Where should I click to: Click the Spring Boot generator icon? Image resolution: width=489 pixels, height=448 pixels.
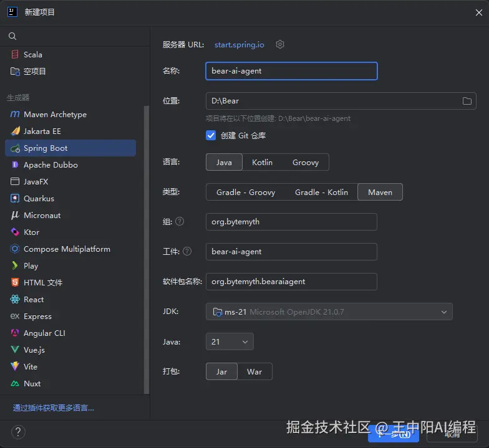[15, 148]
